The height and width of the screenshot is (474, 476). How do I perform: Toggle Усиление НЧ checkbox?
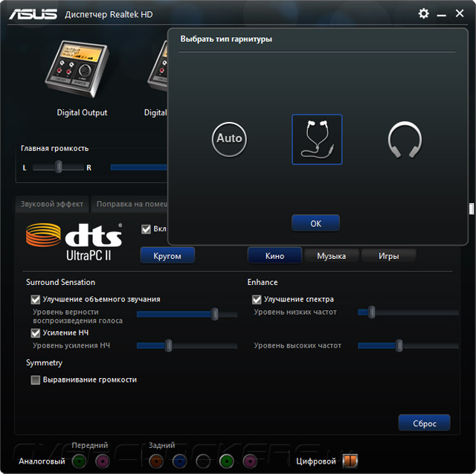[36, 333]
